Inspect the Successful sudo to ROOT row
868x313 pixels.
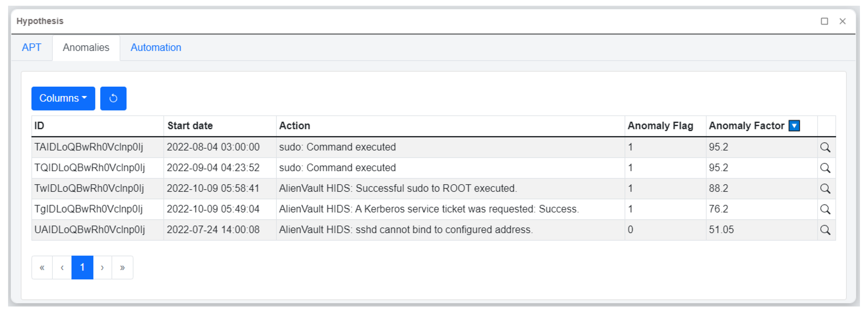point(825,189)
